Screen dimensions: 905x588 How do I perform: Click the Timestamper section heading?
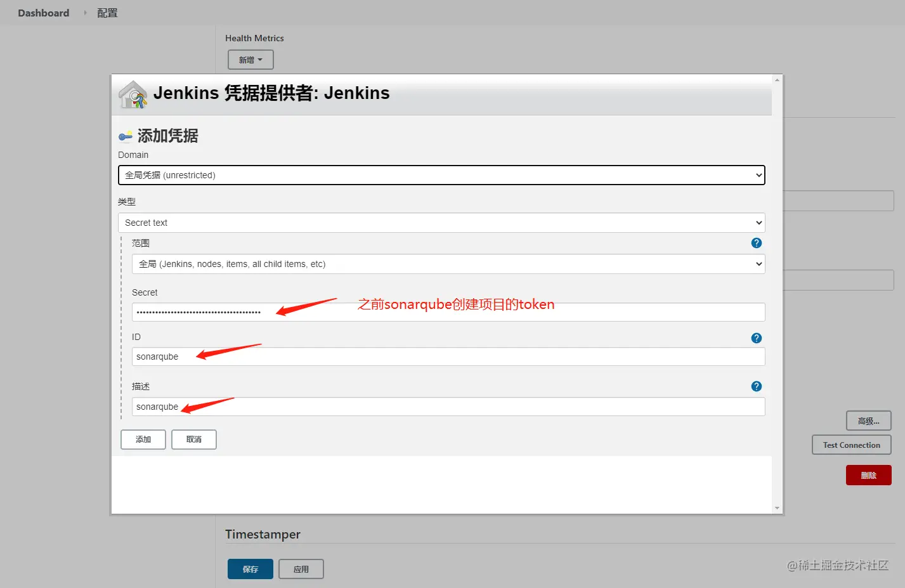[263, 534]
